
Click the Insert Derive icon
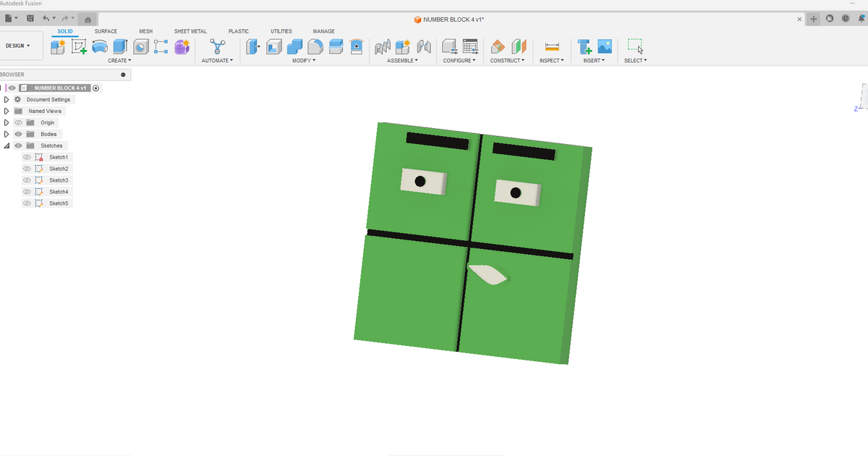click(x=584, y=47)
